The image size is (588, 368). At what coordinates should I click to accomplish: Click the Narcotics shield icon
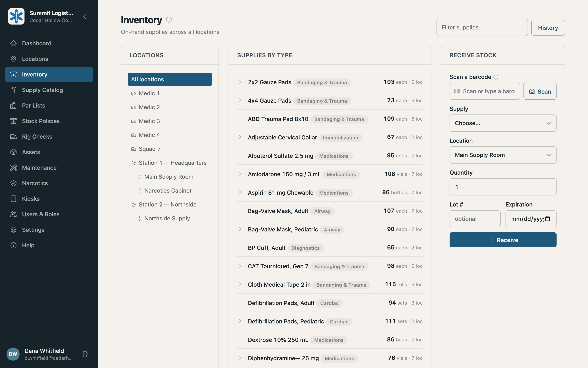14,183
